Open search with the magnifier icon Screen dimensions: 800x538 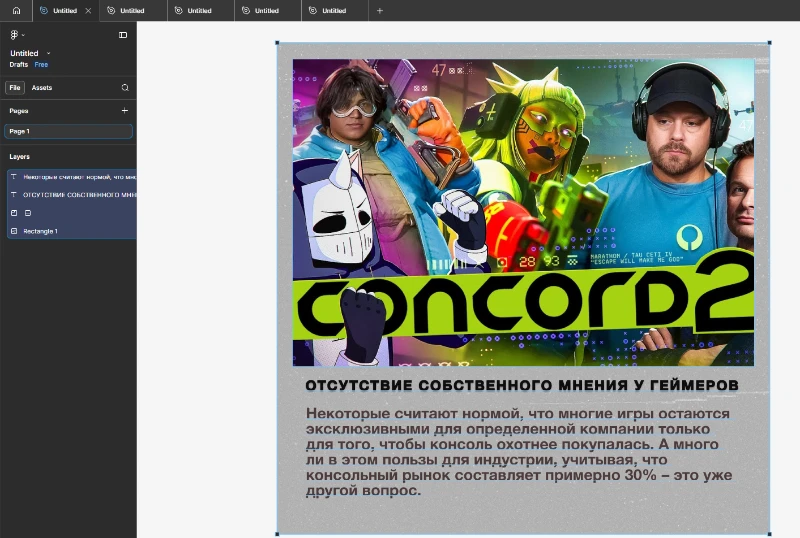(125, 88)
